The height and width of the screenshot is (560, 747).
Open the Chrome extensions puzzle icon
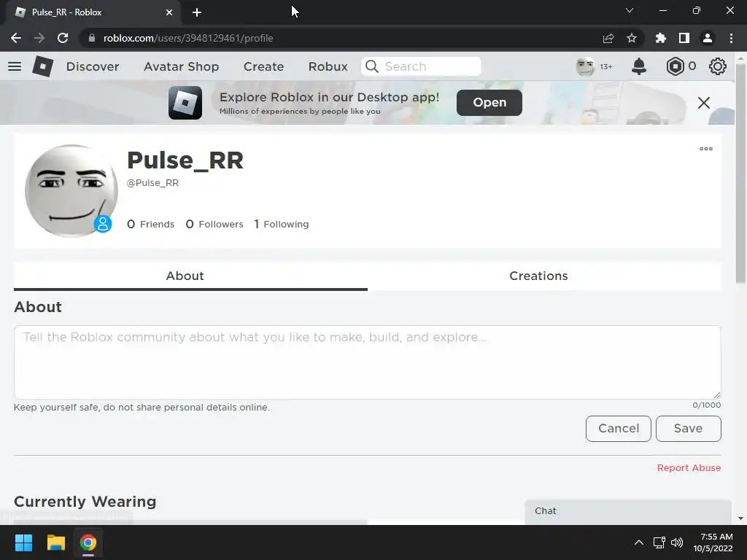click(x=661, y=38)
